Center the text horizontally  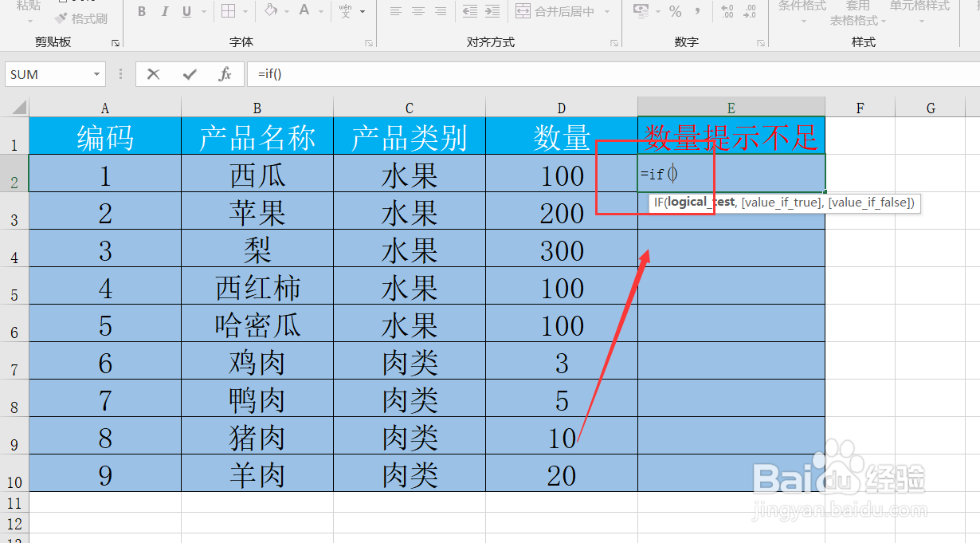pyautogui.click(x=418, y=11)
